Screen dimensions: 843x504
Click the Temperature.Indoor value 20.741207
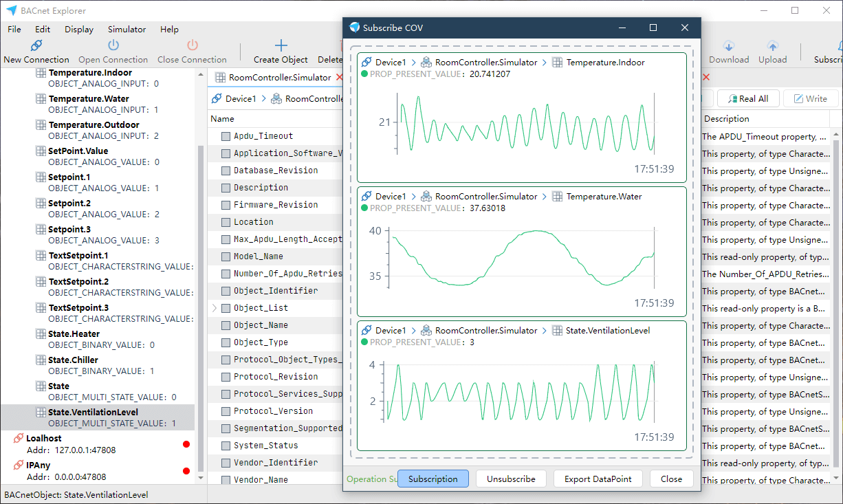[490, 74]
